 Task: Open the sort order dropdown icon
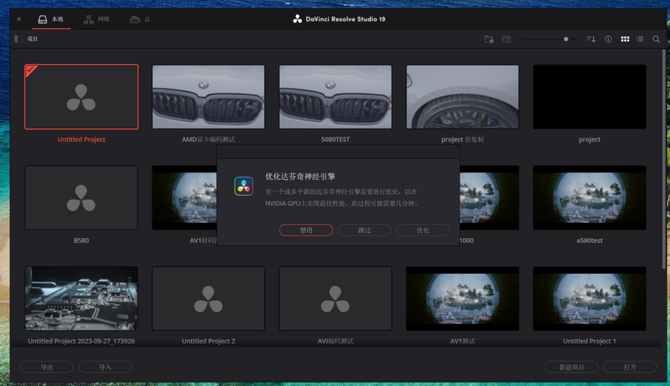coord(591,39)
